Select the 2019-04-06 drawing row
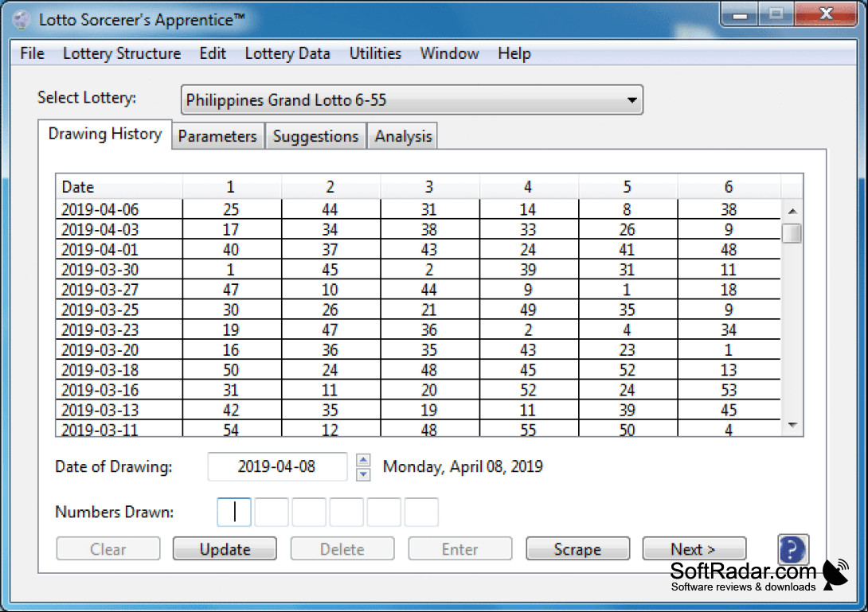Viewport: 868px width, 612px height. click(418, 210)
